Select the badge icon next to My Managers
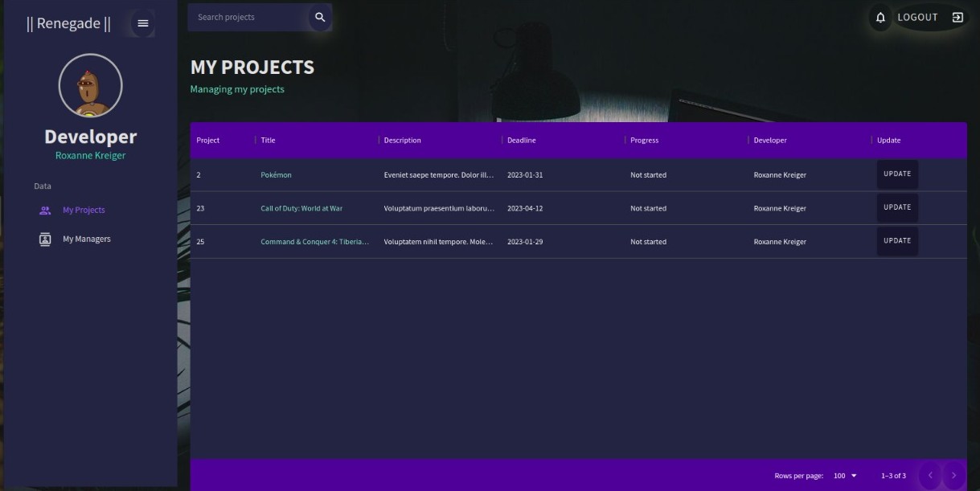Image resolution: width=980 pixels, height=491 pixels. [x=45, y=238]
